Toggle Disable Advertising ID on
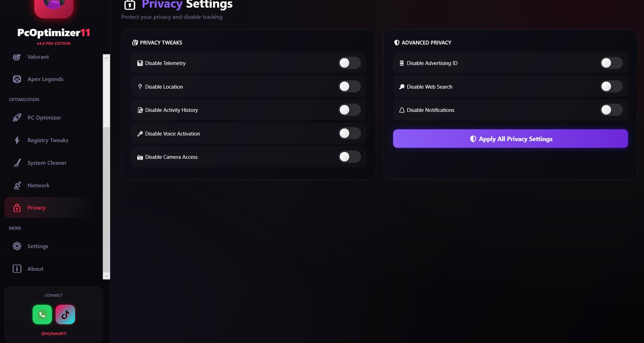This screenshot has width=644, height=343. click(611, 63)
